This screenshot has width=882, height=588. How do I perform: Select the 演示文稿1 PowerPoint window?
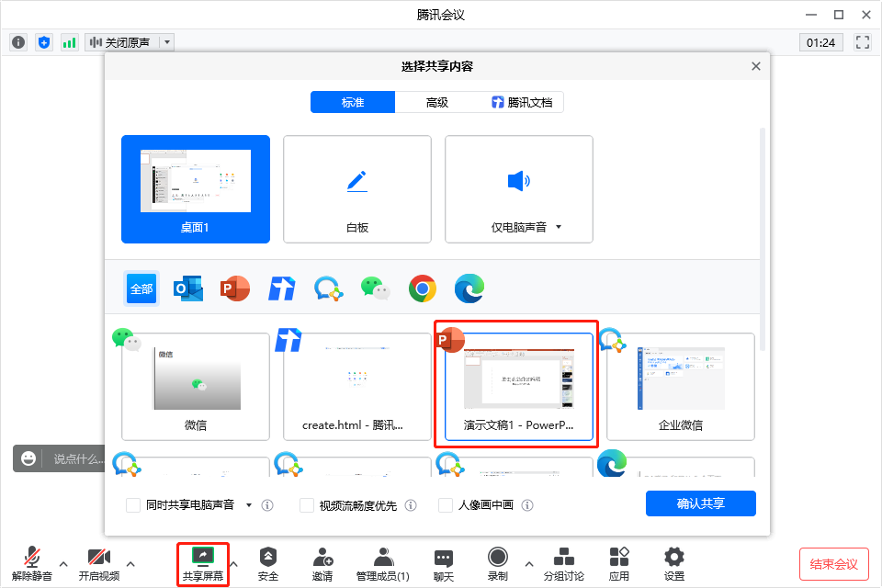tap(518, 387)
